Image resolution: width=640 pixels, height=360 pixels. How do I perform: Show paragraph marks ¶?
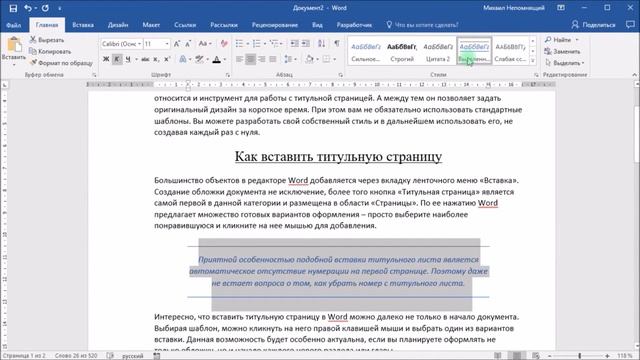click(337, 44)
